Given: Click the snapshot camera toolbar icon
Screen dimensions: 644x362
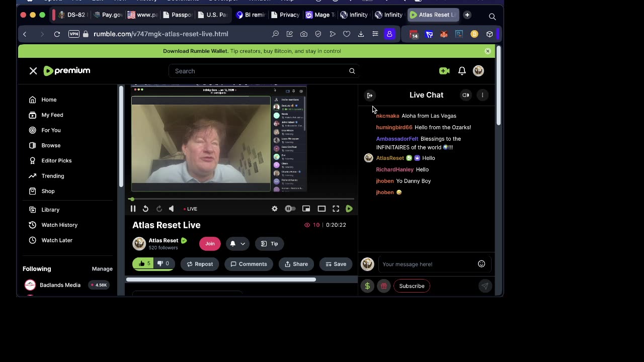Looking at the screenshot, I should pyautogui.click(x=304, y=34).
